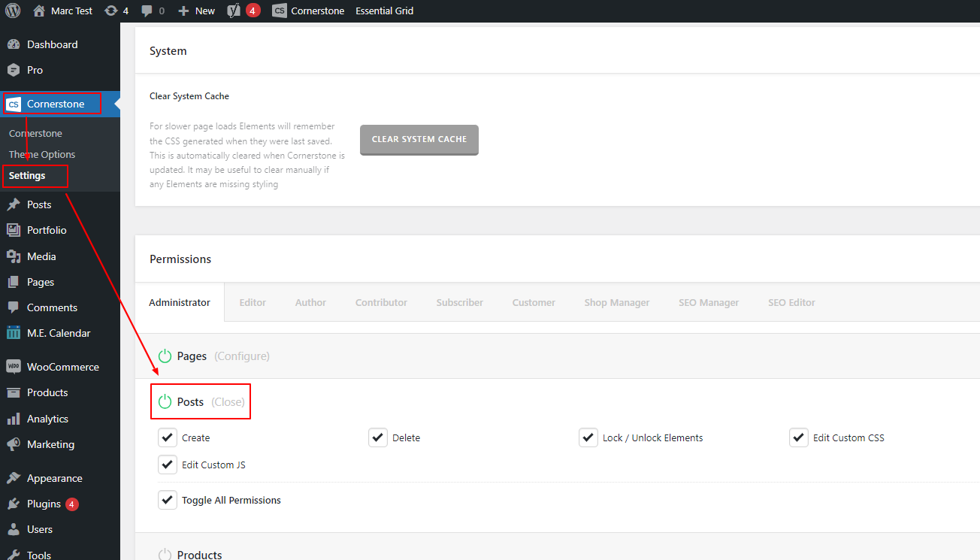Click the WooCommerce icon in sidebar

(x=14, y=367)
